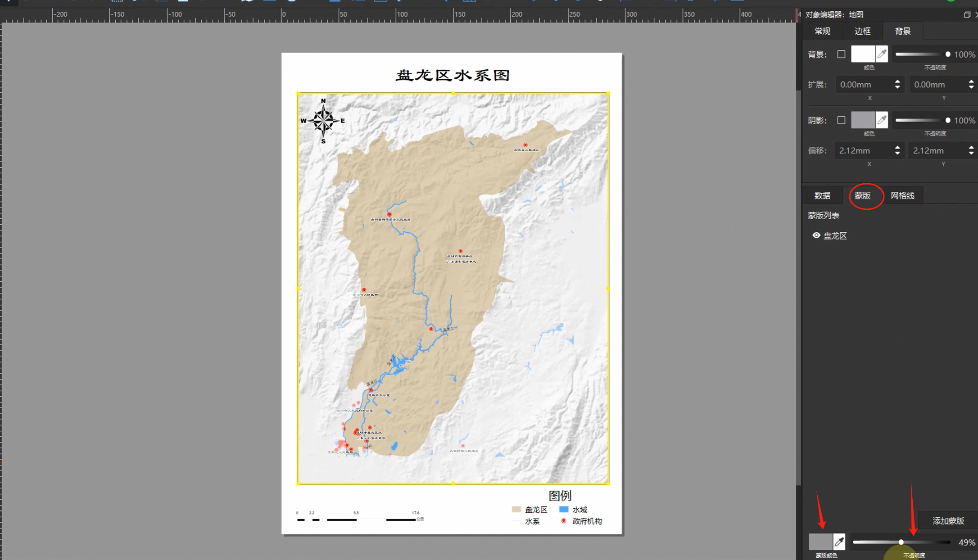This screenshot has width=978, height=560.
Task: Switch to the 网格线 gridlines tab
Action: [902, 195]
